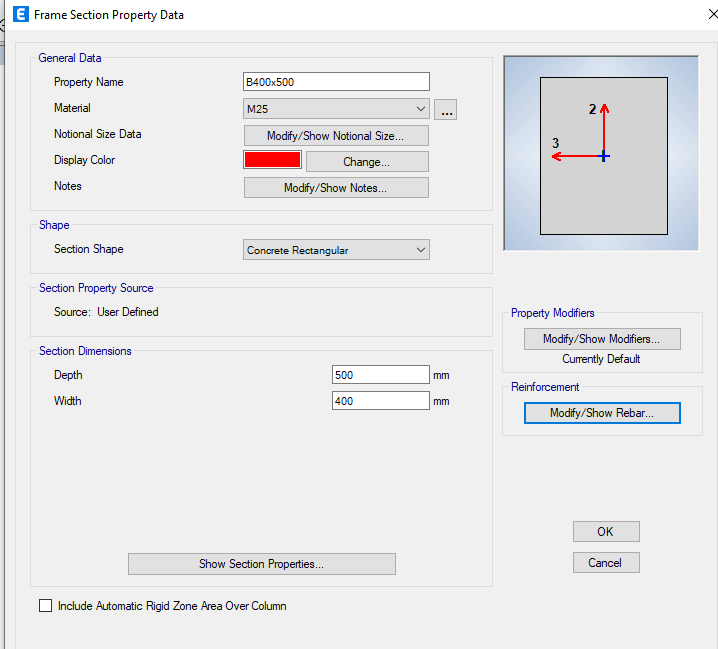Click the 'Display Color' label
Image resolution: width=718 pixels, height=649 pixels.
click(x=84, y=160)
